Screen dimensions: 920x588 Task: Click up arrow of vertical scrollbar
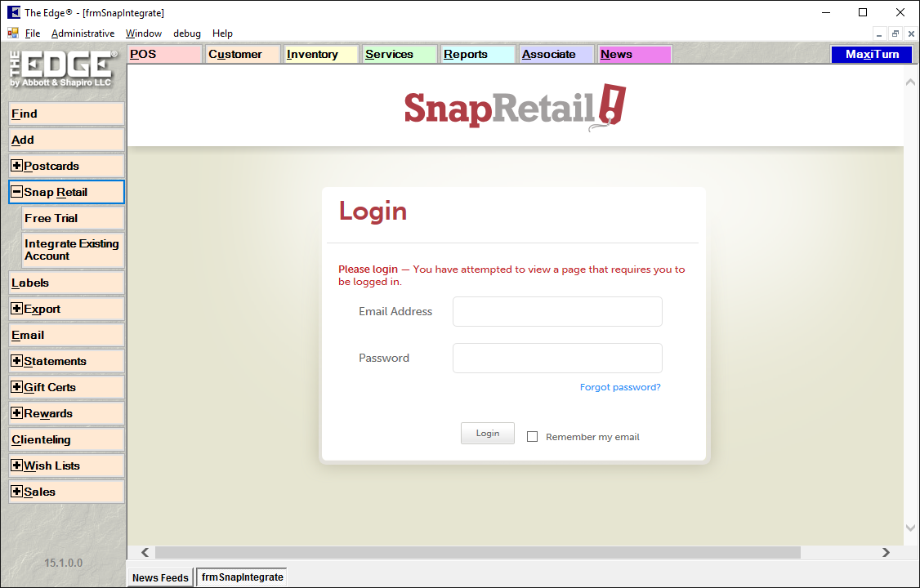tap(911, 83)
